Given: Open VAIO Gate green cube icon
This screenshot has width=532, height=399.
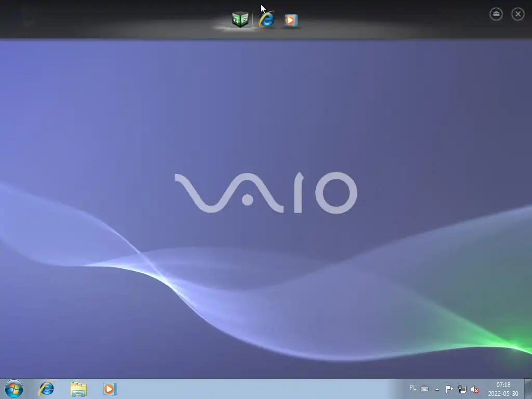Looking at the screenshot, I should (240, 19).
